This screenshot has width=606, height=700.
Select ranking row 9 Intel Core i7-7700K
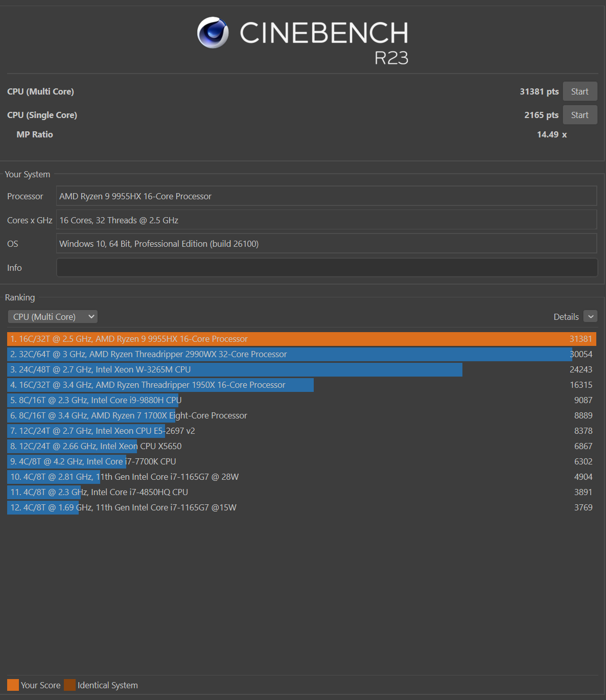click(301, 461)
